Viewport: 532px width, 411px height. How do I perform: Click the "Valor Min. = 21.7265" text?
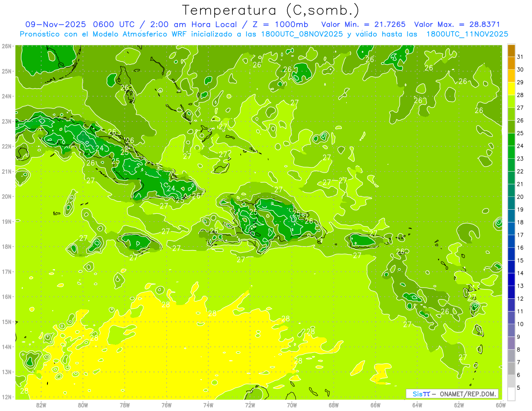point(364,24)
